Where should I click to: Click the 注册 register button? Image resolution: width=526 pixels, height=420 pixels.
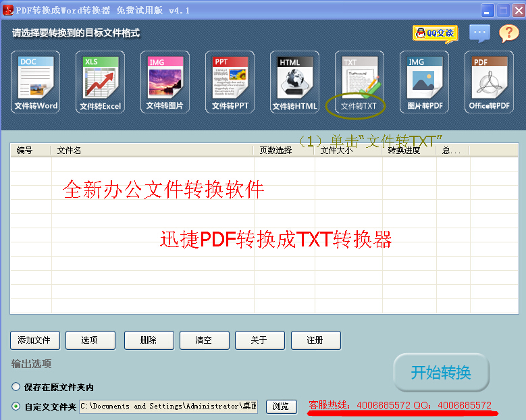pos(315,340)
